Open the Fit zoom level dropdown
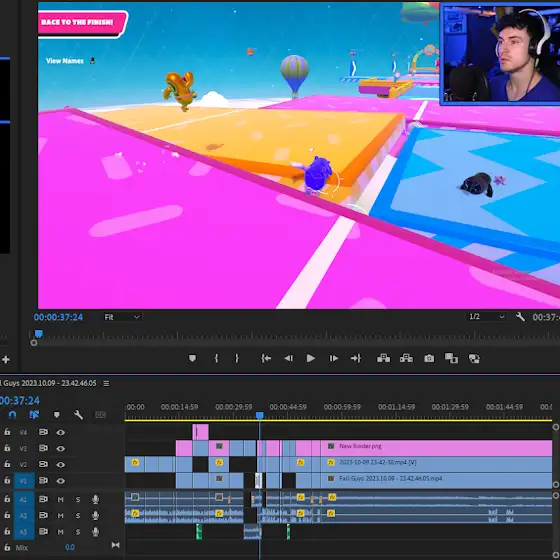560x560 pixels. pos(122,317)
